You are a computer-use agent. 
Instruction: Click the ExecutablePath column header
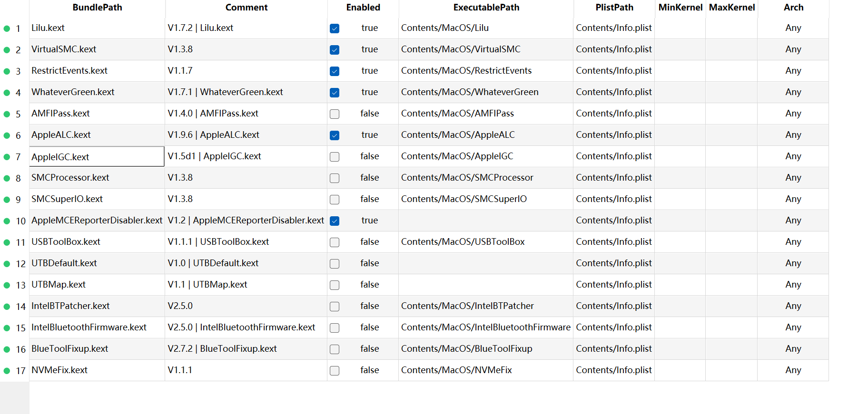click(486, 8)
